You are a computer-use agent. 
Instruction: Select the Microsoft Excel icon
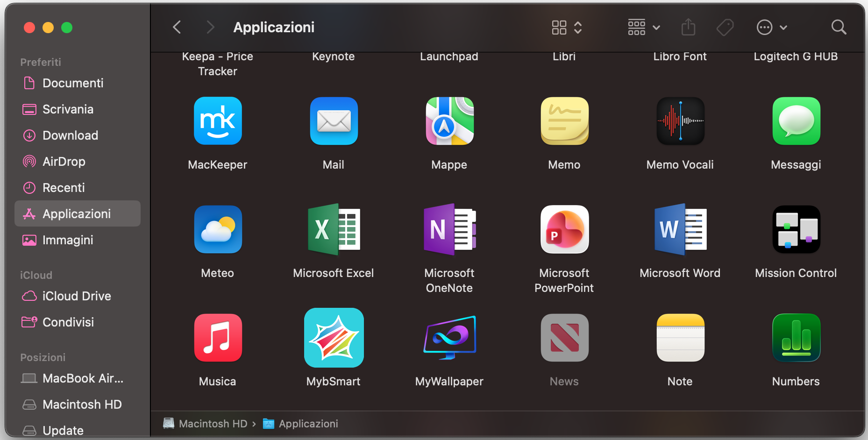tap(334, 229)
